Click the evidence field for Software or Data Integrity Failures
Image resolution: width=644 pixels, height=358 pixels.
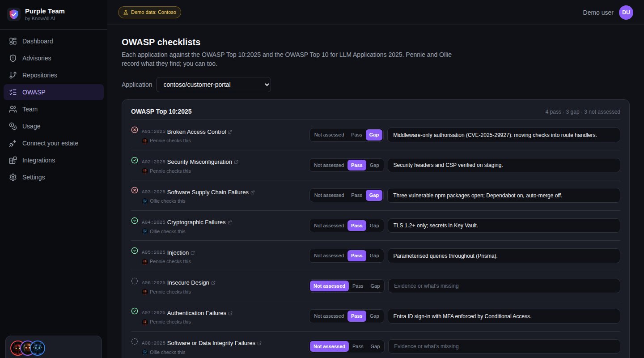[x=504, y=346]
